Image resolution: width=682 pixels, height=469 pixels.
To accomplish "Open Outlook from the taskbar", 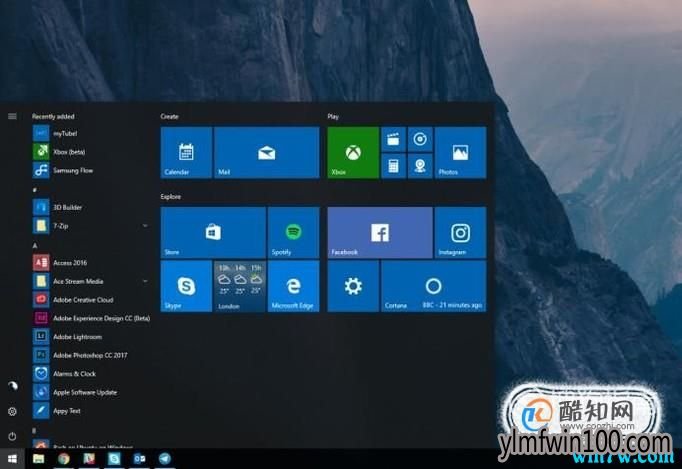I will 139,459.
